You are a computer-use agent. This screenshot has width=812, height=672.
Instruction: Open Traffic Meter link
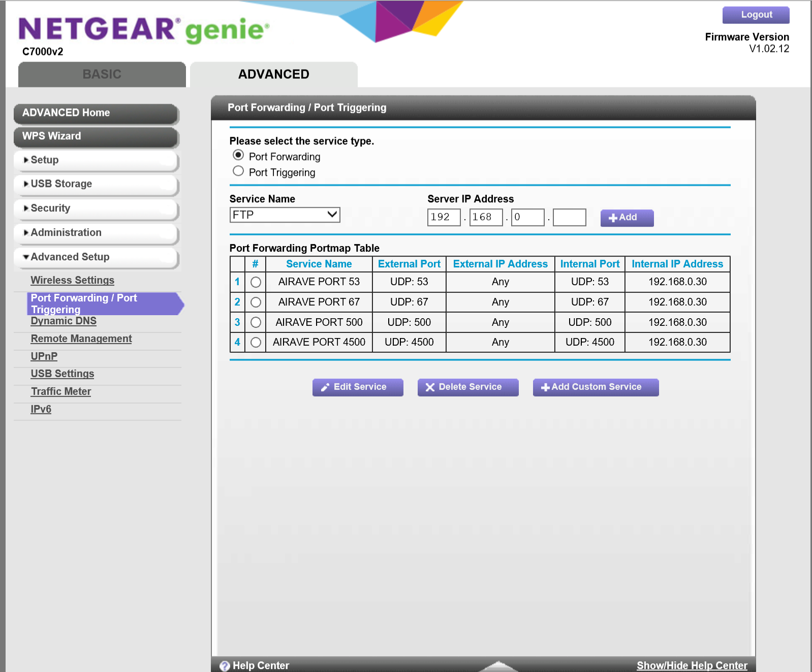(61, 391)
